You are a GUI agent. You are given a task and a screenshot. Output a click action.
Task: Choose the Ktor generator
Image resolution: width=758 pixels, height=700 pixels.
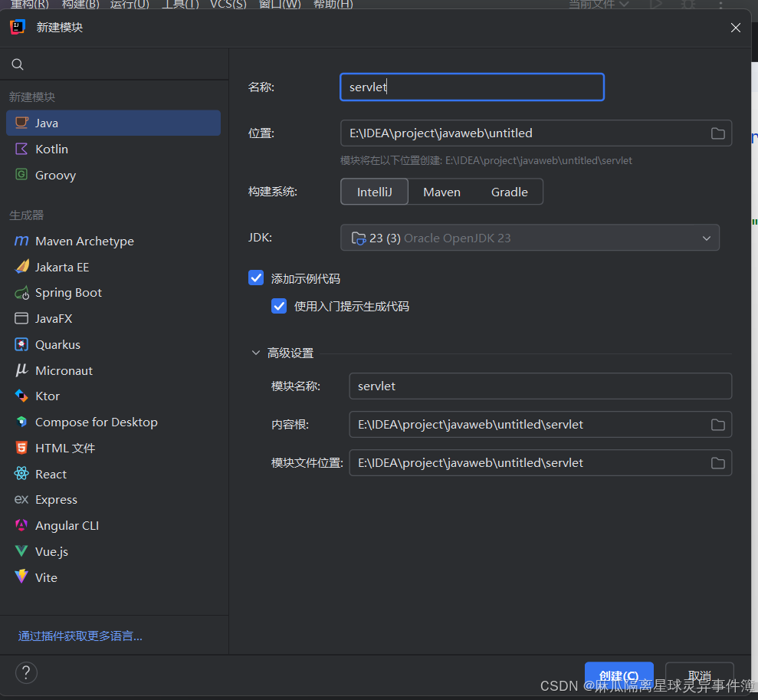(x=113, y=396)
